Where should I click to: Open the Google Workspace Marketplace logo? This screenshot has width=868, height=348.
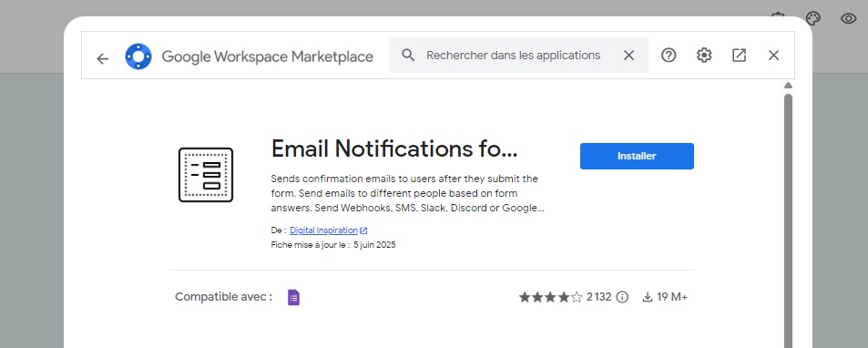point(138,56)
